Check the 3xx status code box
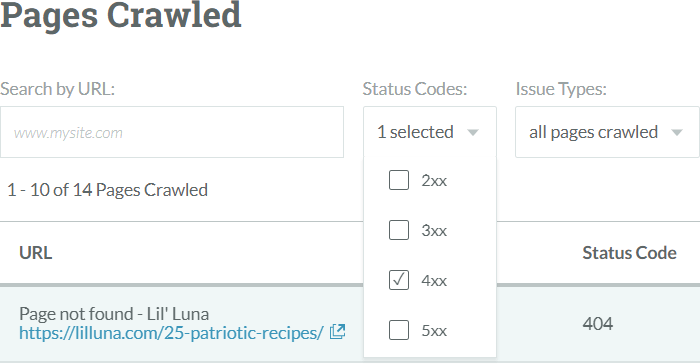The image size is (700, 364). (399, 230)
